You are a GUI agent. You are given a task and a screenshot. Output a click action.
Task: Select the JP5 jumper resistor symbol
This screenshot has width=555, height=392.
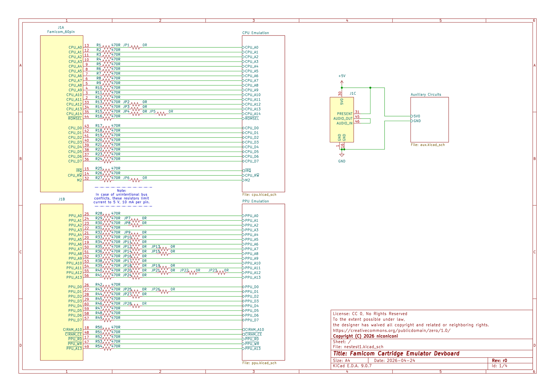(x=162, y=114)
